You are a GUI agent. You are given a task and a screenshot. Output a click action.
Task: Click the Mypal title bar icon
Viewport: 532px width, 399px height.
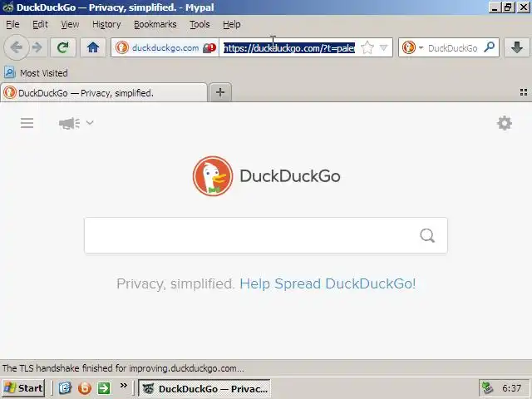coord(7,7)
